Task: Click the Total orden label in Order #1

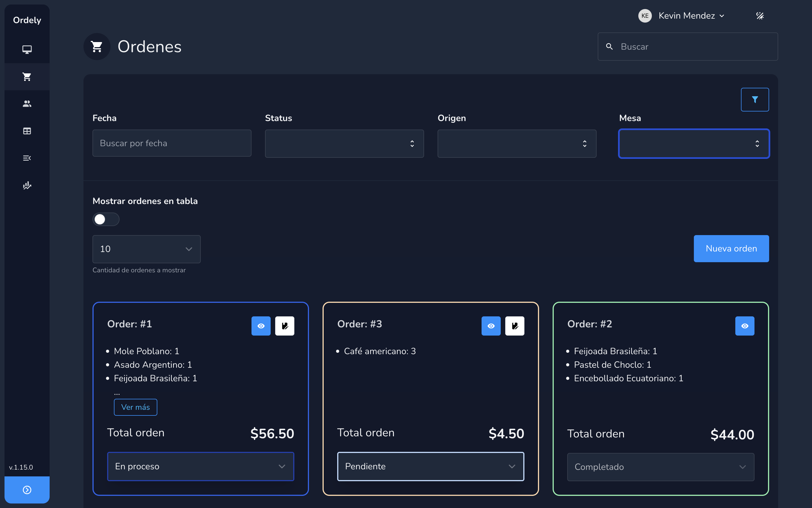Action: 136,433
